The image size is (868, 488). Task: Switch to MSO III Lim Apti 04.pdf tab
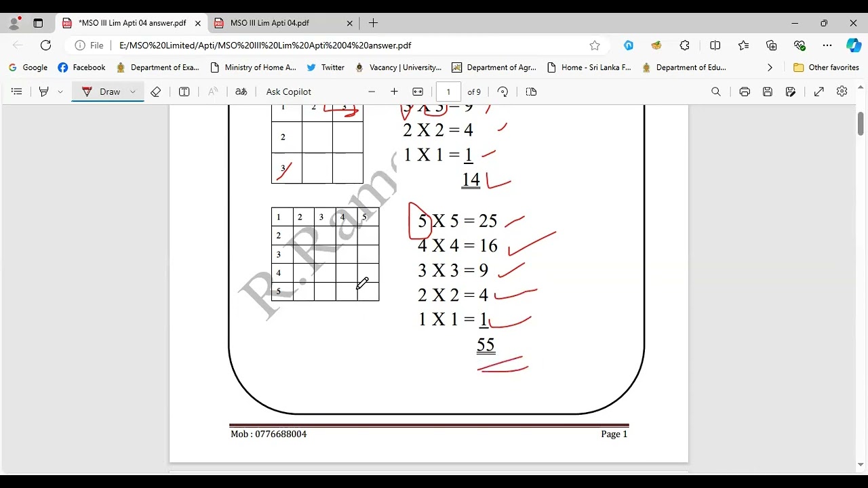[270, 23]
